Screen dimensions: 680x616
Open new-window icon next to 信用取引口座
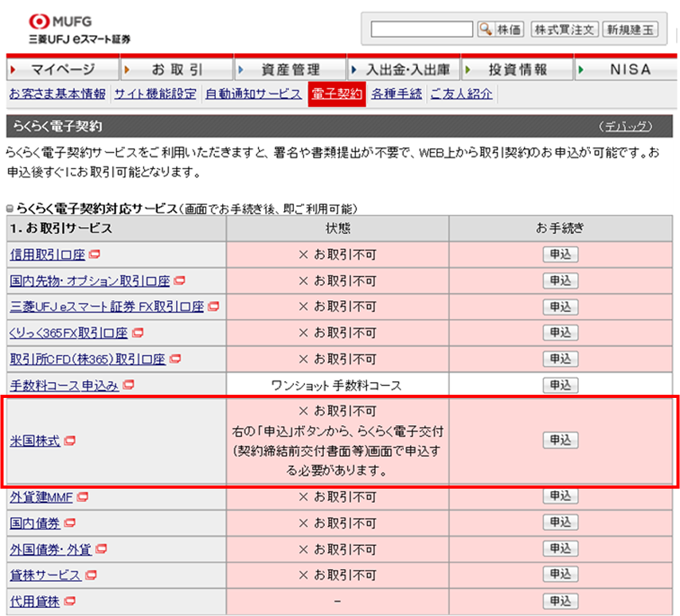(x=94, y=255)
